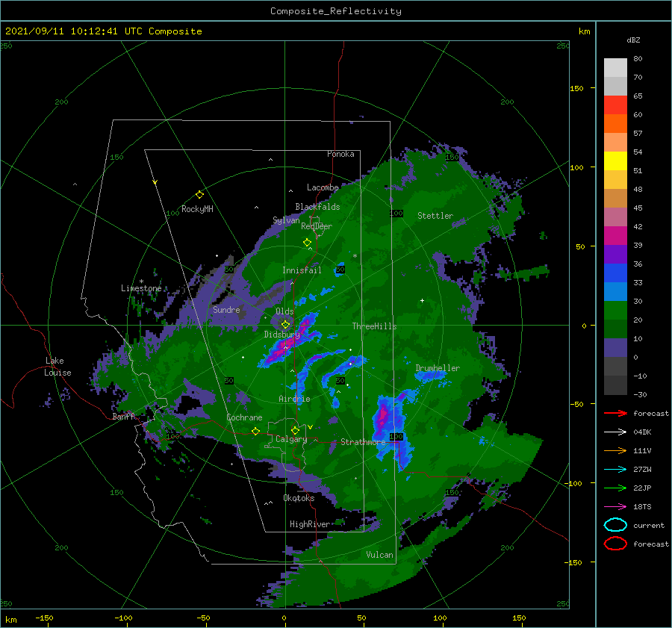Click the Lake Louise label

click(x=57, y=367)
